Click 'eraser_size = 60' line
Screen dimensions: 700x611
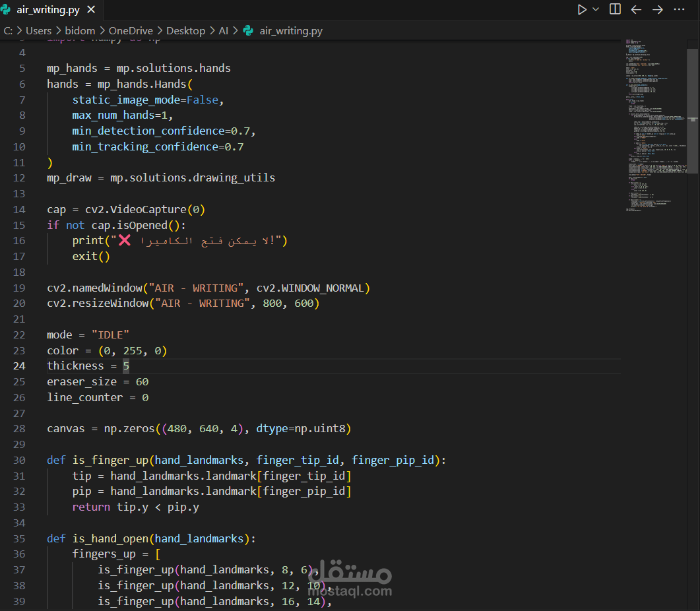pos(98,382)
